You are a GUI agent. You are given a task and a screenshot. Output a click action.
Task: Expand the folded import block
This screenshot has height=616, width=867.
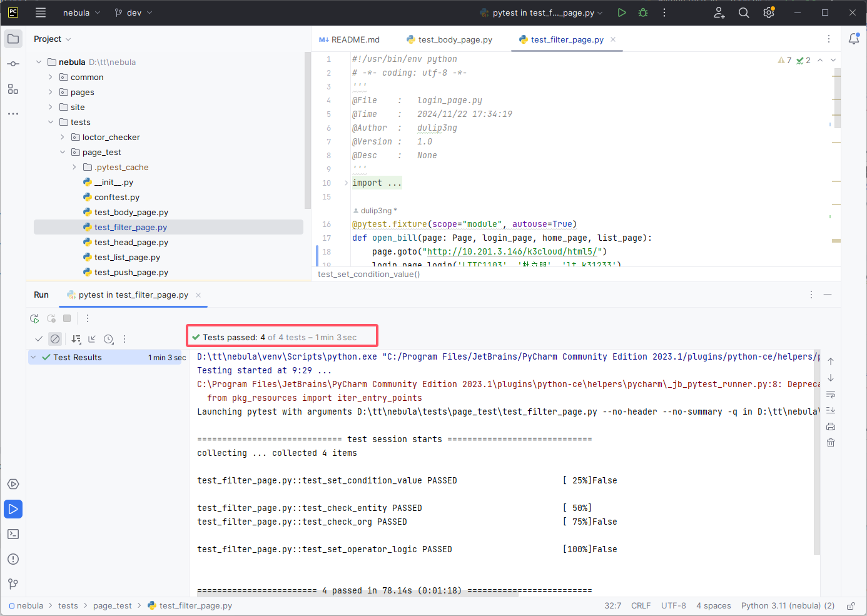(x=346, y=183)
